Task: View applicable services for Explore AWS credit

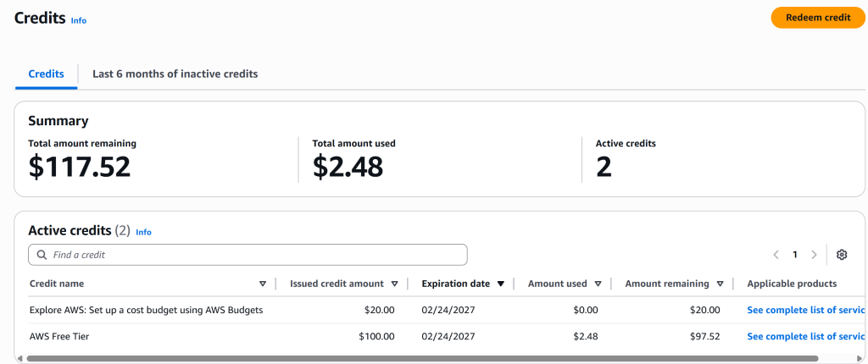Action: point(805,311)
